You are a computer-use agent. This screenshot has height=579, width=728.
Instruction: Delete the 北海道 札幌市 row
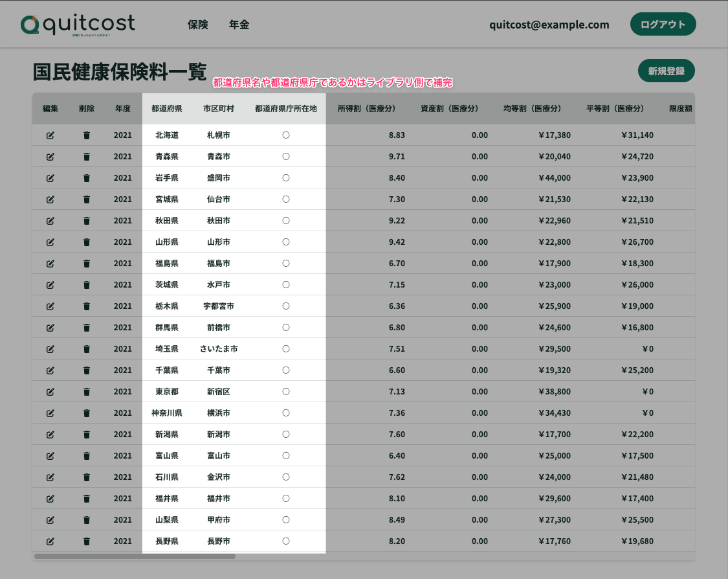point(86,135)
